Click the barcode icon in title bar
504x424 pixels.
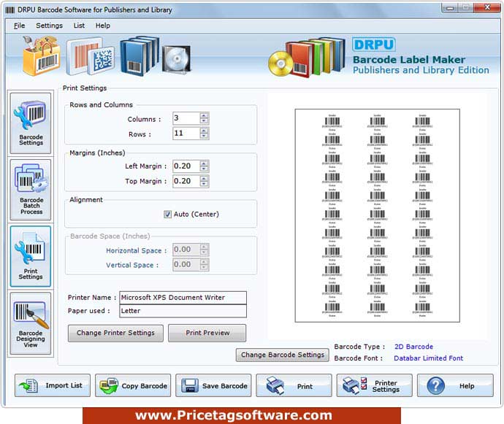point(10,10)
